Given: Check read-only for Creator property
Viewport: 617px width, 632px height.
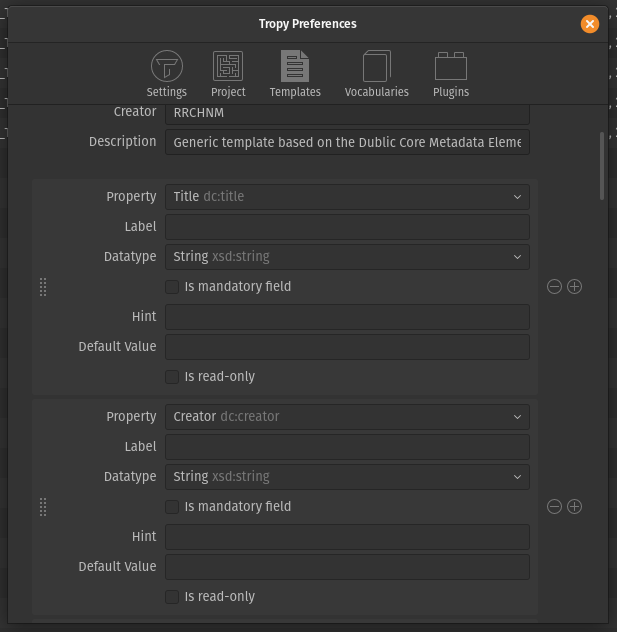Looking at the screenshot, I should [172, 597].
